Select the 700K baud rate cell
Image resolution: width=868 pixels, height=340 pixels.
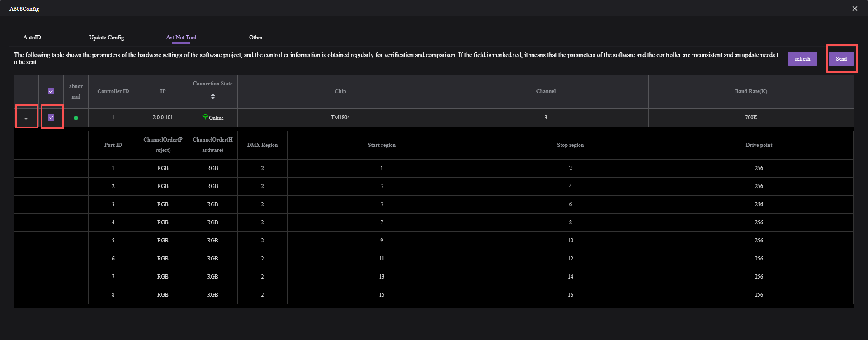point(751,118)
